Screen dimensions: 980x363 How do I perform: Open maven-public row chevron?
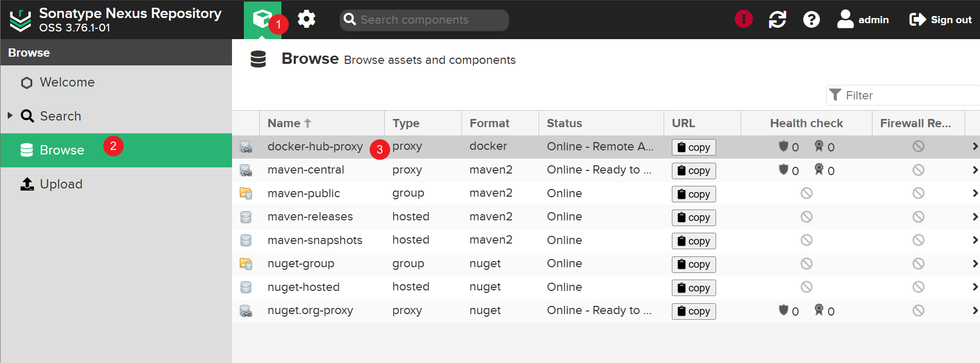(975, 193)
